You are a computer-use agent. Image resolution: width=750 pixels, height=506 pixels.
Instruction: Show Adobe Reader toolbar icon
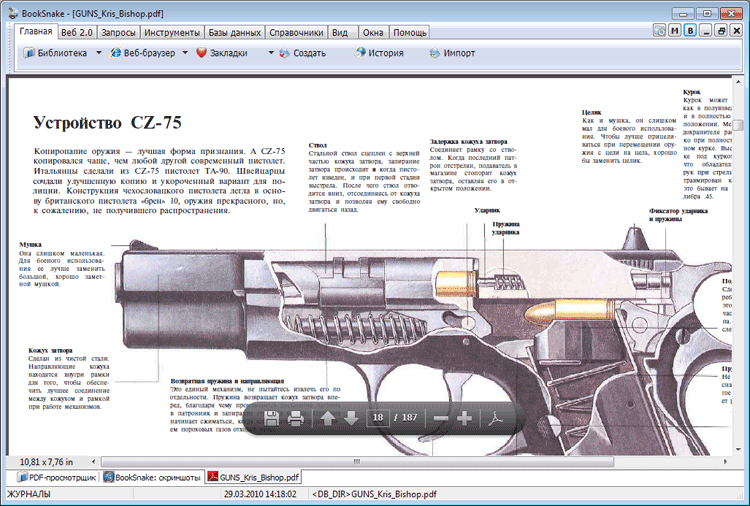[x=496, y=418]
